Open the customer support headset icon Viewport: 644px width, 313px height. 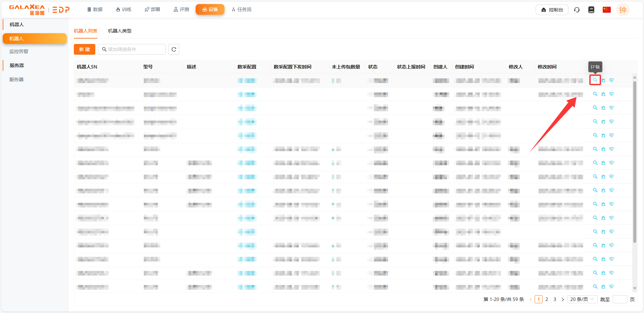(577, 10)
